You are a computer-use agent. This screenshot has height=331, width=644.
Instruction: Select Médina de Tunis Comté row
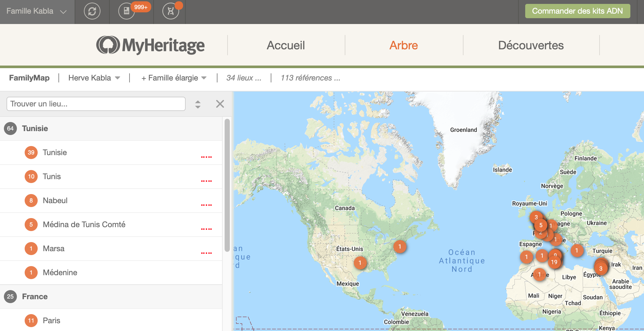click(111, 225)
